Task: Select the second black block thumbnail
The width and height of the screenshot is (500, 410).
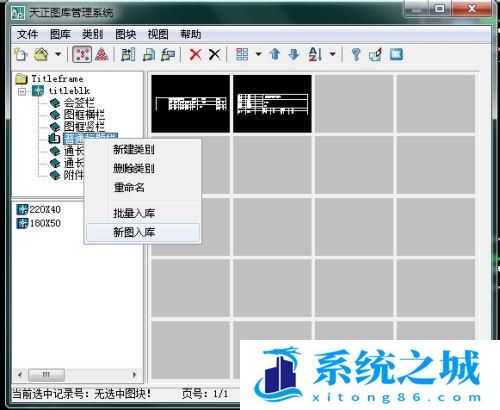Action: (272, 104)
